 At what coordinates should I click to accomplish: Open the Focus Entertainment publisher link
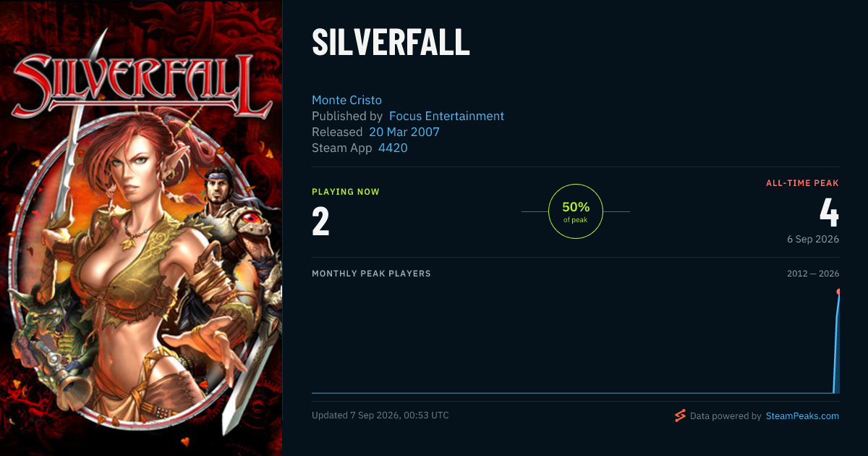click(446, 116)
